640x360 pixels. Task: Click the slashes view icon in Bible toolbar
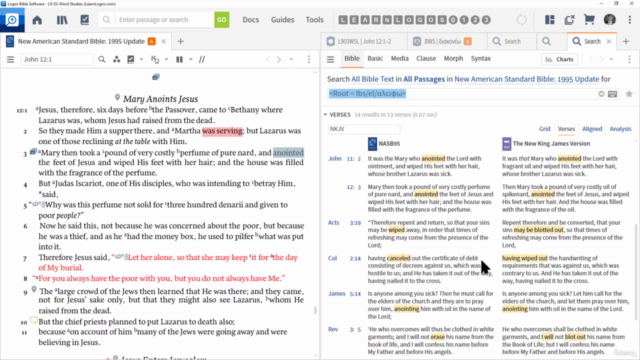[202, 60]
